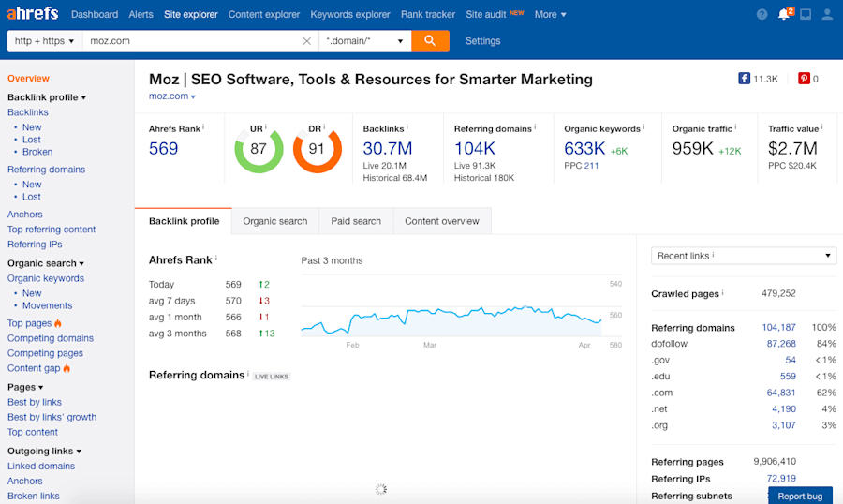Open the monitor icon in top bar
The height and width of the screenshot is (504, 843).
806,15
